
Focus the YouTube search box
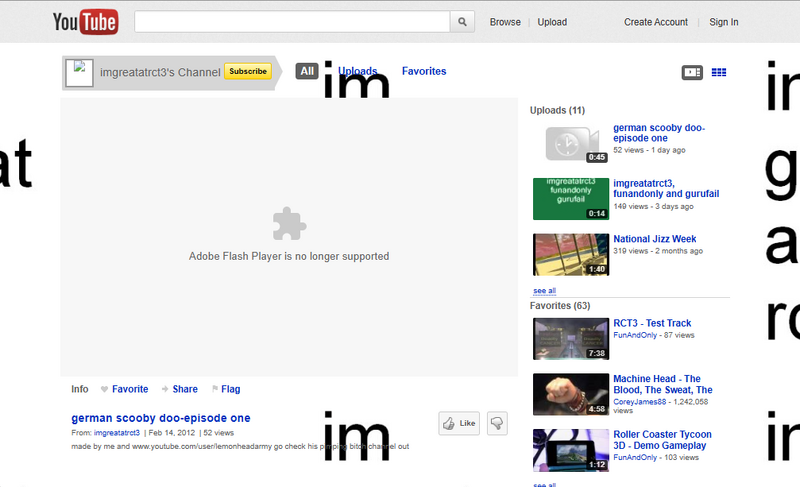pyautogui.click(x=292, y=22)
